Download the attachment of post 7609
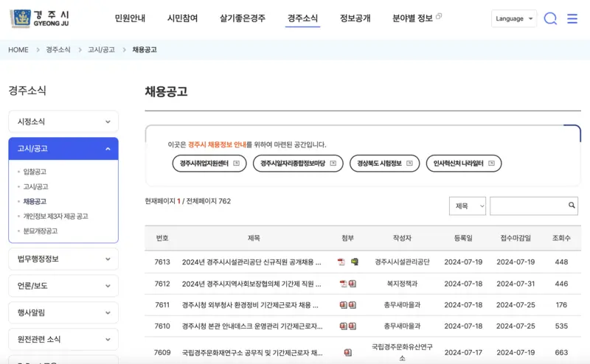Screen dimensions: 590x364 point(347,352)
